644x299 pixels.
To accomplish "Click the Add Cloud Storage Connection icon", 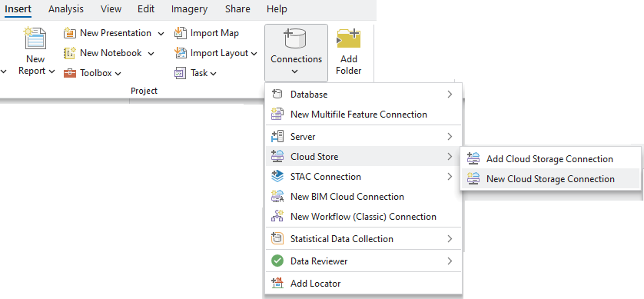I will (473, 158).
